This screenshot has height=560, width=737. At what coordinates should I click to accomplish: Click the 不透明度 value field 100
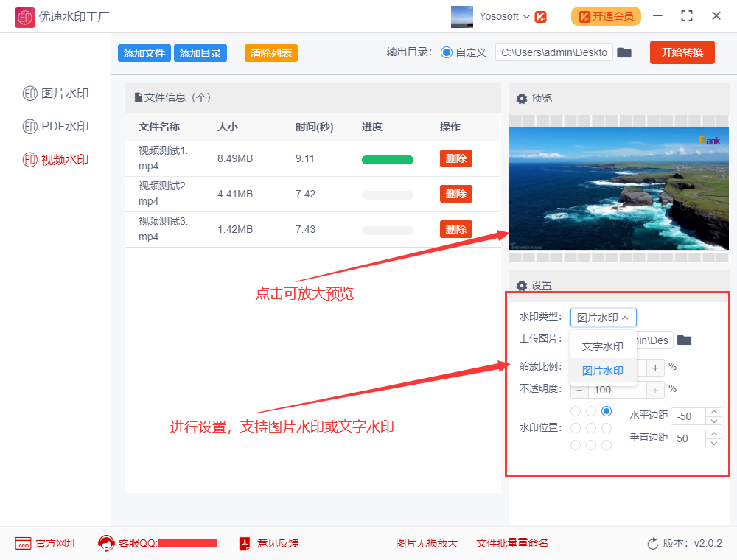(617, 391)
